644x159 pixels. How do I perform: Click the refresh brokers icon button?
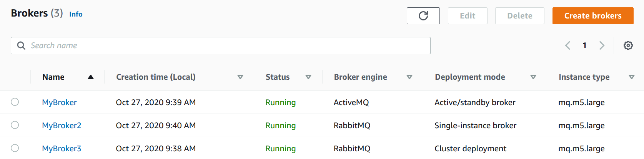pos(423,16)
